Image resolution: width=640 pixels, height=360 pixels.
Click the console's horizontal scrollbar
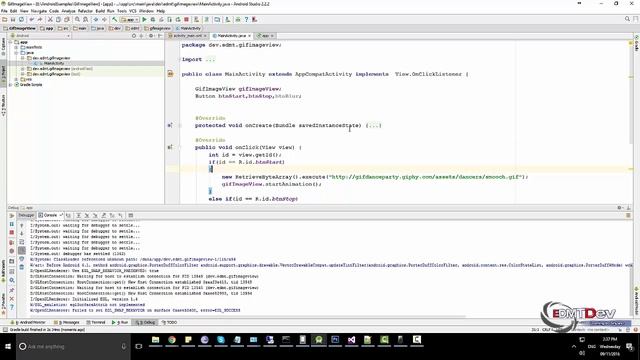(248, 316)
